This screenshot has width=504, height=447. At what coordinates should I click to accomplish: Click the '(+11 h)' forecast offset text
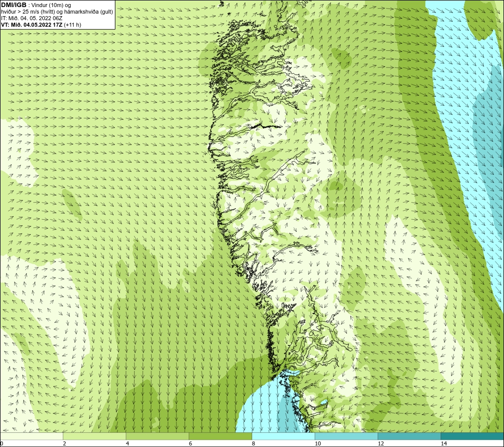point(73,25)
